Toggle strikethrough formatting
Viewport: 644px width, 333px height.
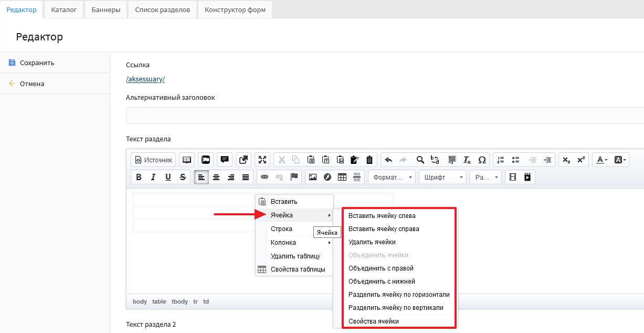tap(183, 177)
